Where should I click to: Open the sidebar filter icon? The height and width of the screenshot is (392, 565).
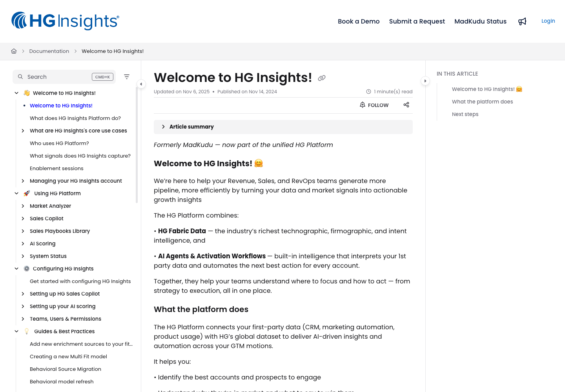click(127, 77)
